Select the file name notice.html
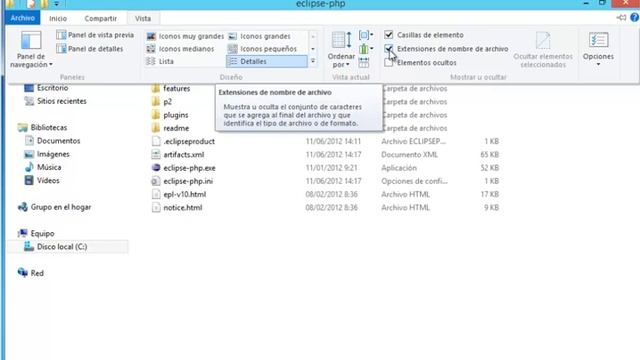 tap(183, 208)
